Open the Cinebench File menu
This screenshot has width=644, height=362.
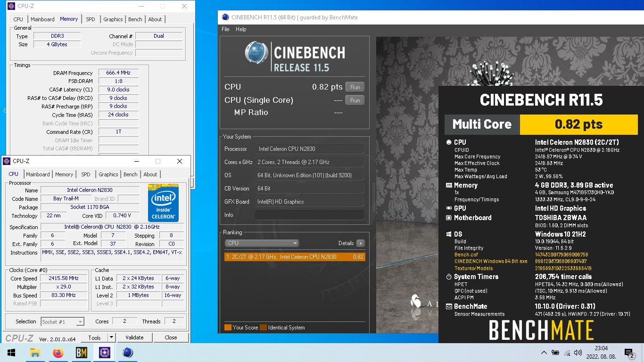tap(225, 29)
